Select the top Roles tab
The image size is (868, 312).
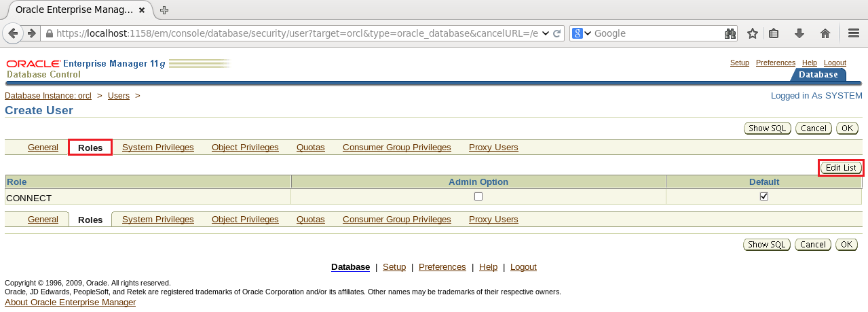coord(90,148)
